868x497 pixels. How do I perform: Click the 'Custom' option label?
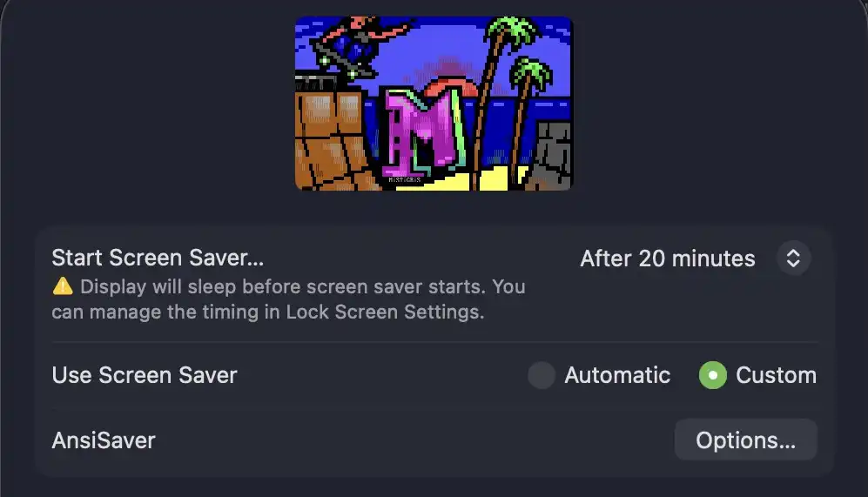(776, 375)
